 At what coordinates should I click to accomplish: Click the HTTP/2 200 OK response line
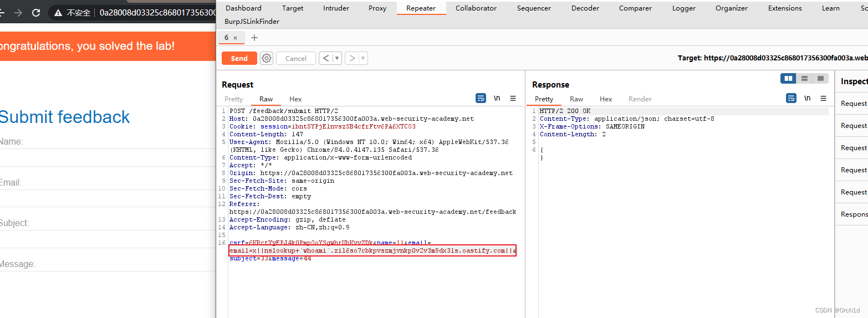(x=565, y=111)
